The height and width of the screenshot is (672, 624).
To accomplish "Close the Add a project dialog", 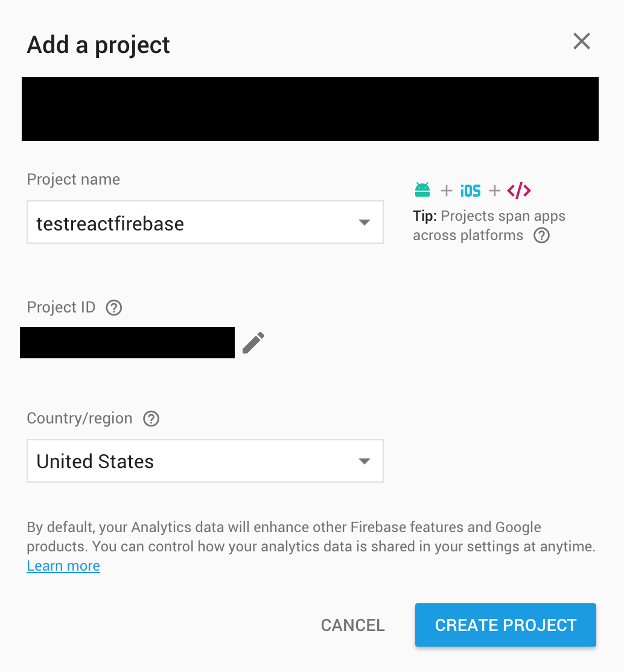I will click(581, 41).
